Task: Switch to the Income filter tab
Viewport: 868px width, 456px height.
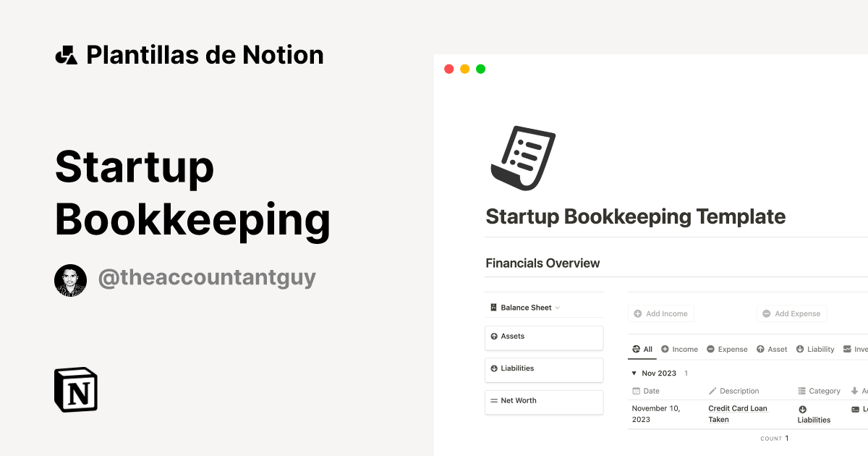Action: (x=679, y=349)
